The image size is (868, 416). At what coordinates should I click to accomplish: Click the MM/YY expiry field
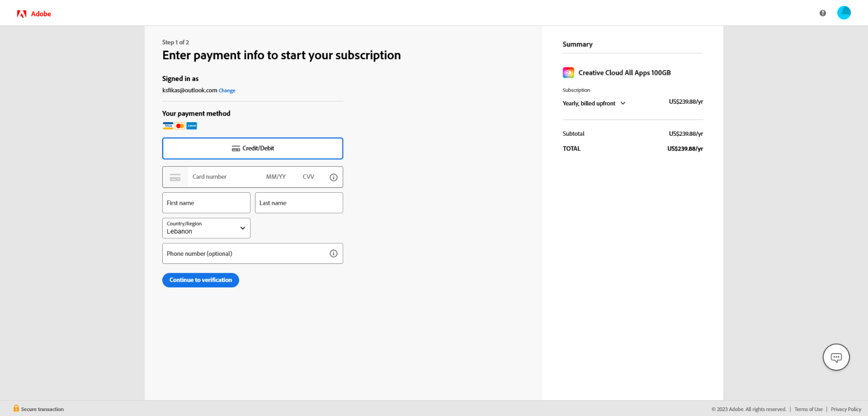coord(276,177)
